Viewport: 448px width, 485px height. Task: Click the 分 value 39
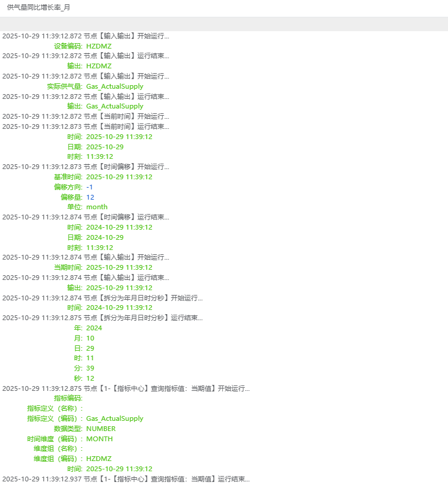tap(90, 368)
